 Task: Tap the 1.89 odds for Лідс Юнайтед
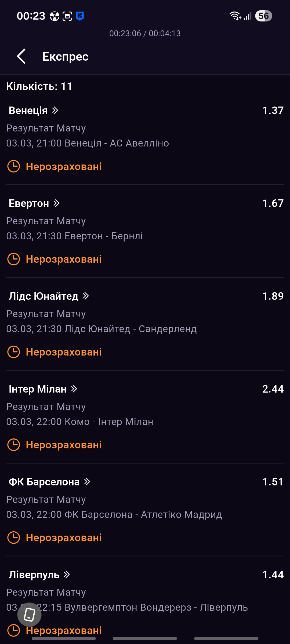pos(273,296)
